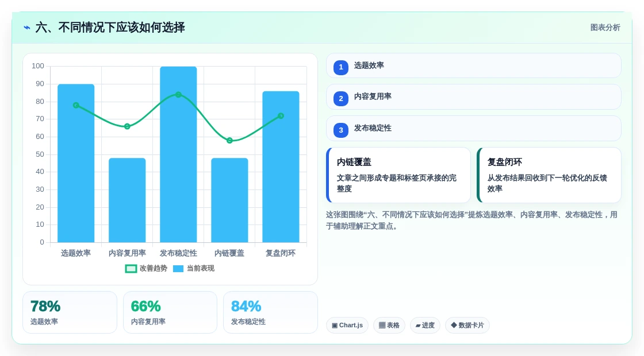Click the 66% 内容复用率 stat card

170,312
